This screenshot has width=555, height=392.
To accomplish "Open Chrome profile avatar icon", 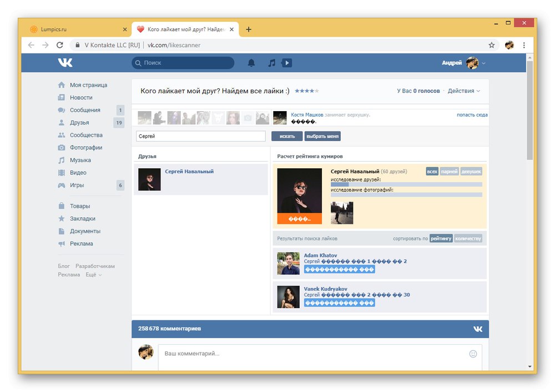I will click(509, 45).
